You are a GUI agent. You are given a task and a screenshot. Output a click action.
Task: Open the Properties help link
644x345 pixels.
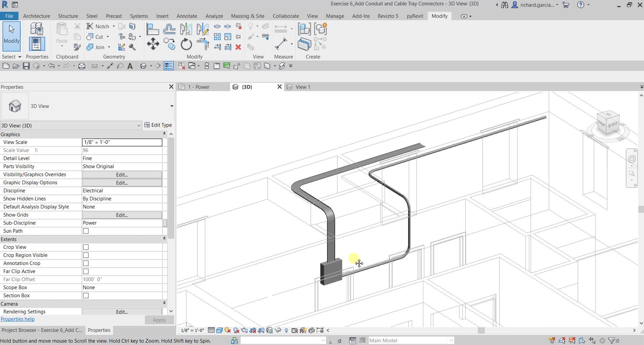pyautogui.click(x=17, y=319)
